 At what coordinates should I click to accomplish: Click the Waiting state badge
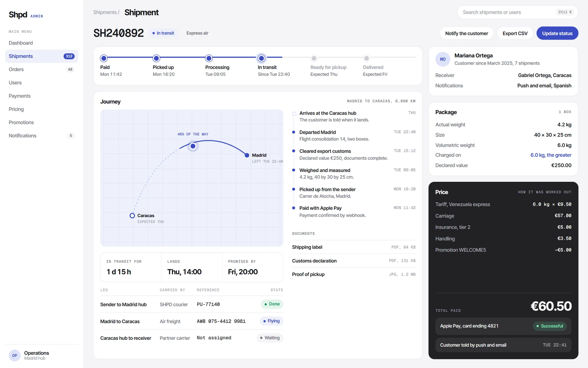(270, 338)
